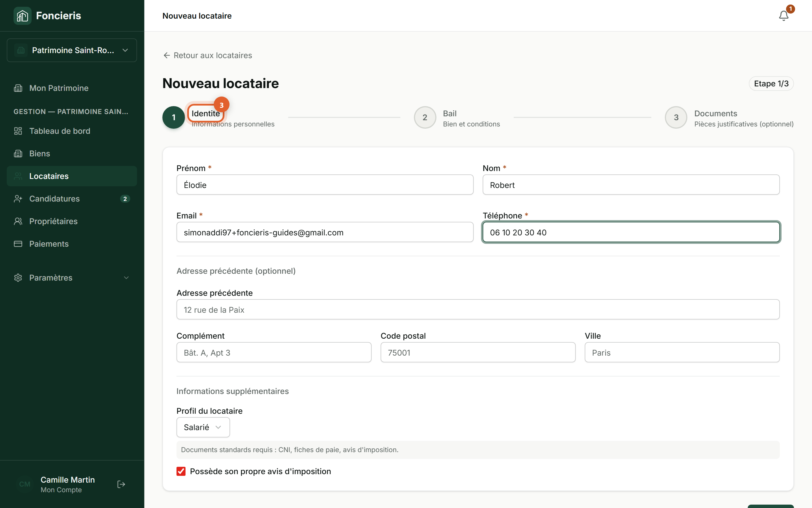Click the Adresse précédente input field
812x508 pixels.
pos(478,309)
